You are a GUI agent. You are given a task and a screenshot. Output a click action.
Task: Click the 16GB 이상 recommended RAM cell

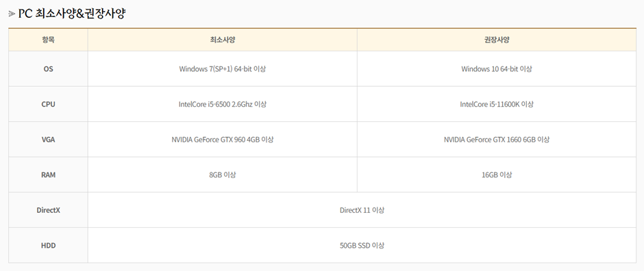pos(497,175)
